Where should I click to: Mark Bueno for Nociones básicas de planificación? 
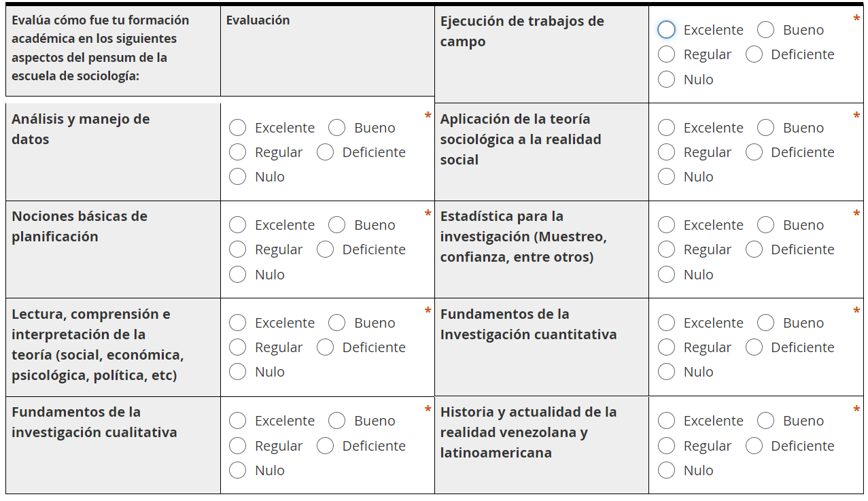[x=336, y=225]
